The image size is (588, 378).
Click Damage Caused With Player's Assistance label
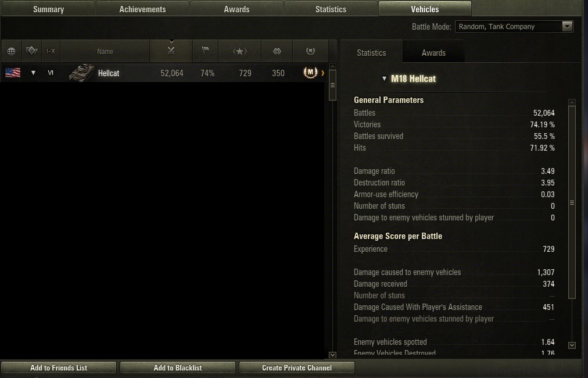[x=418, y=307]
